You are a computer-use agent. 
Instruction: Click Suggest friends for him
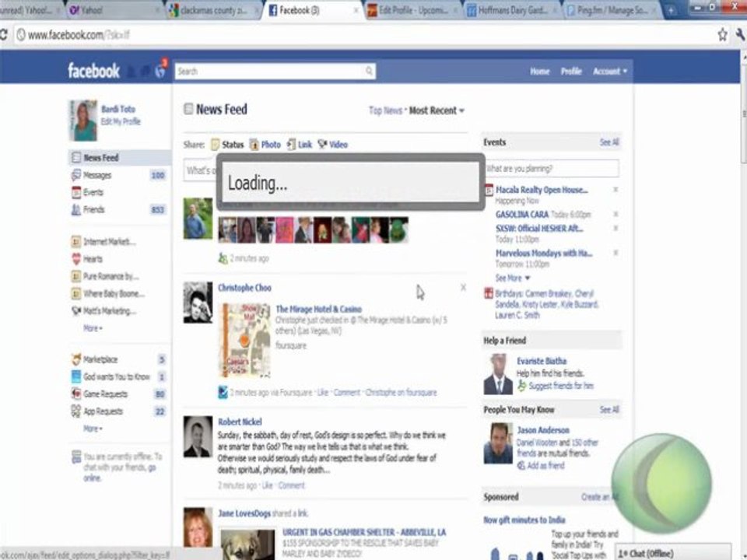pyautogui.click(x=561, y=386)
